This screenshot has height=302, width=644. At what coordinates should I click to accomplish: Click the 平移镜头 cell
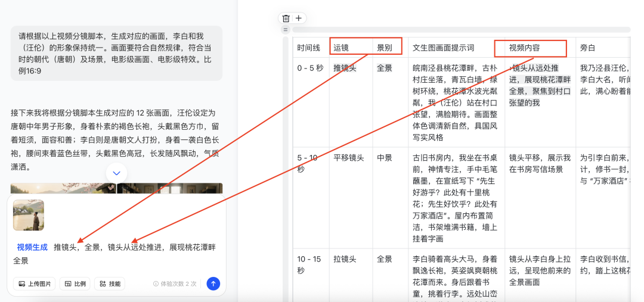coord(351,198)
